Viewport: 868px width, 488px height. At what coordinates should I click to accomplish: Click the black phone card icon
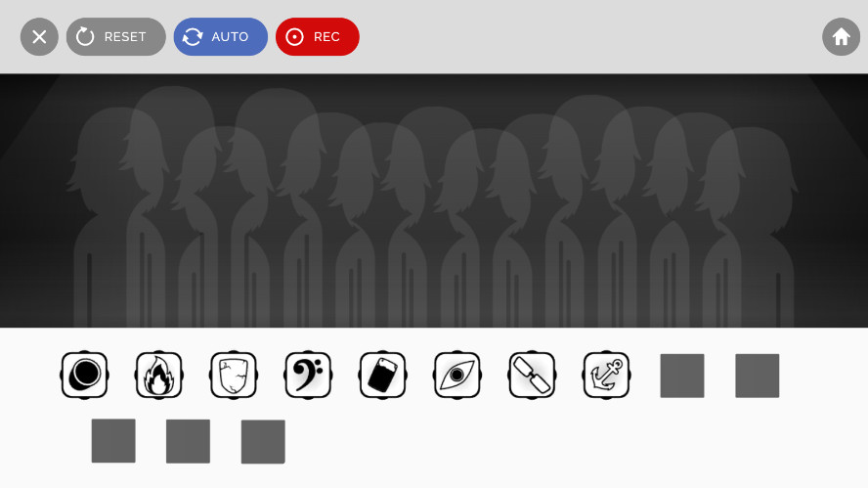(382, 375)
